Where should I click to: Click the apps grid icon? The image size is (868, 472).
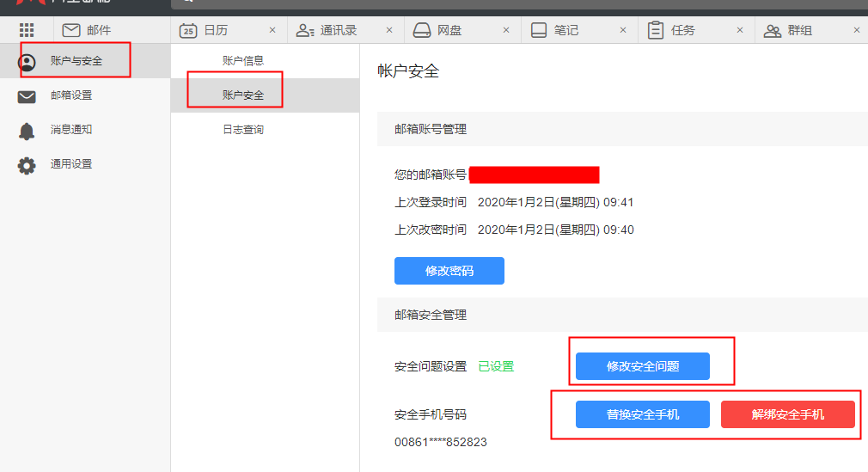(26, 30)
